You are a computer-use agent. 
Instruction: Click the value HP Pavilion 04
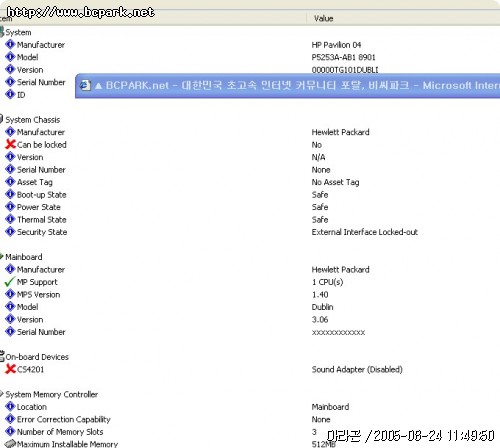coord(336,45)
